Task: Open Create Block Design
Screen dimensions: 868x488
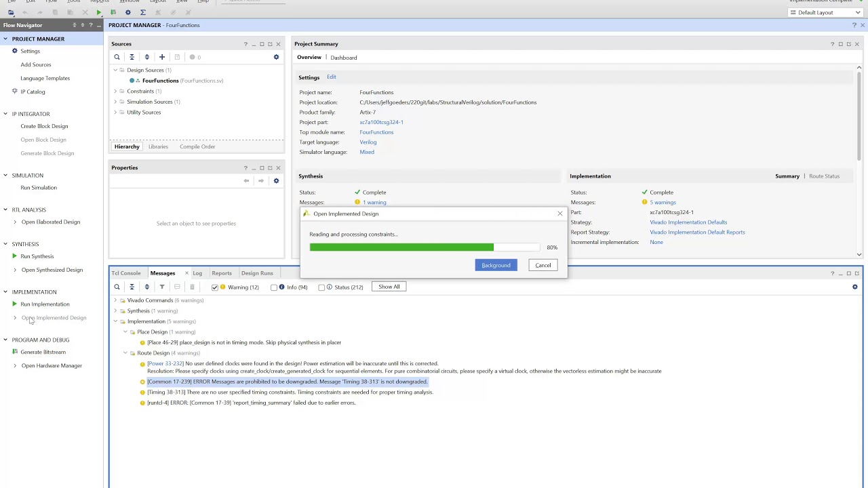Action: point(44,126)
